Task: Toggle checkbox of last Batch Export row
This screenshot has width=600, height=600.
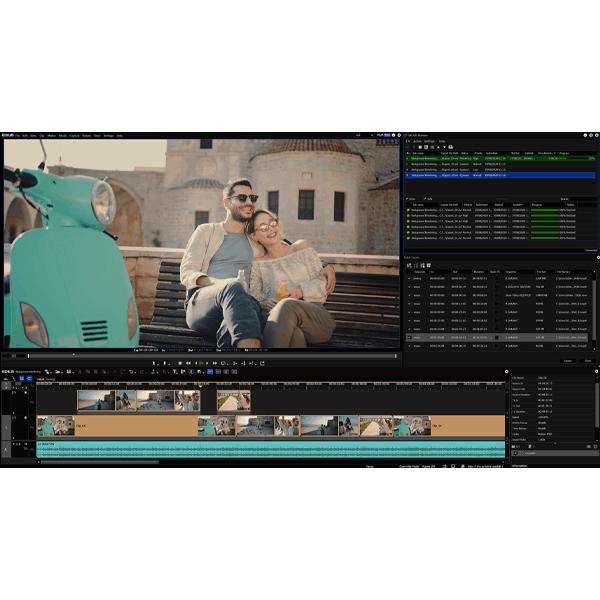Action: (409, 346)
